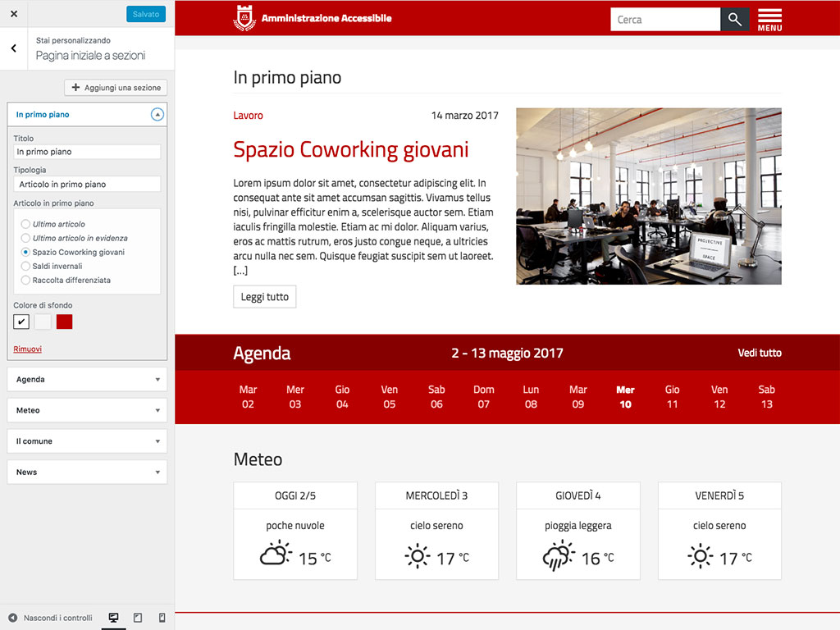Image resolution: width=840 pixels, height=630 pixels.
Task: Switch to tablet preview icon
Action: tap(138, 618)
